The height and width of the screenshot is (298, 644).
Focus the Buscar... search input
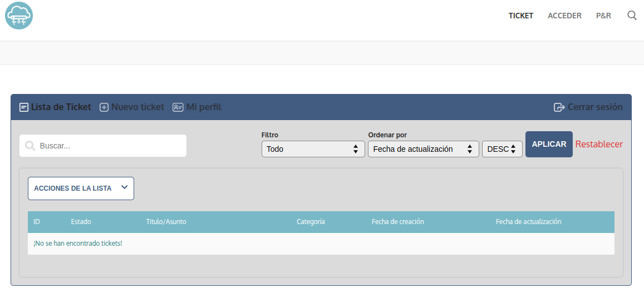[x=110, y=146]
